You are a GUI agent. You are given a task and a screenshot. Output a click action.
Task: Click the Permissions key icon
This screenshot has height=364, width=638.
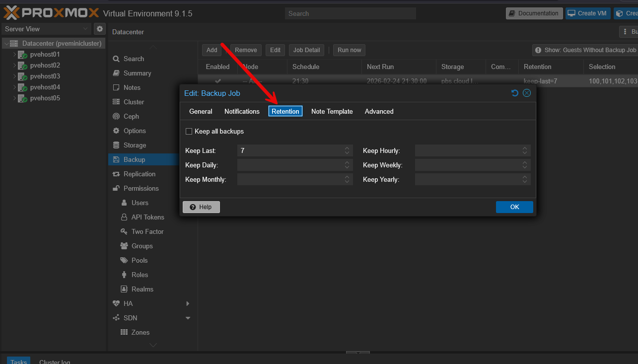[115, 188]
